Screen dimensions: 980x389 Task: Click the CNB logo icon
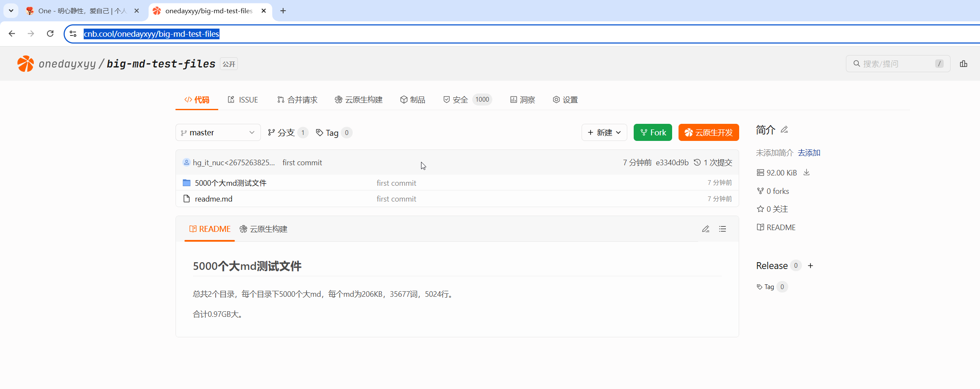pos(26,64)
